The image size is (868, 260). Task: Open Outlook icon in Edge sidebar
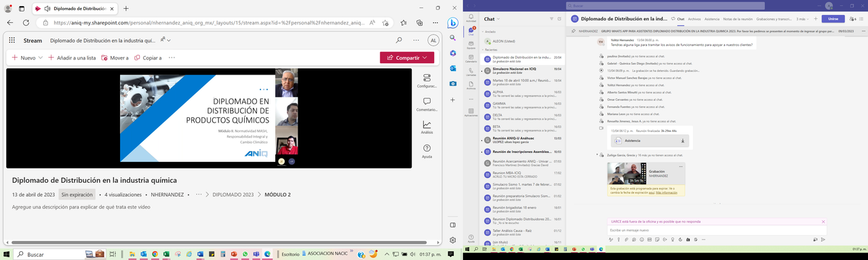pos(453,68)
